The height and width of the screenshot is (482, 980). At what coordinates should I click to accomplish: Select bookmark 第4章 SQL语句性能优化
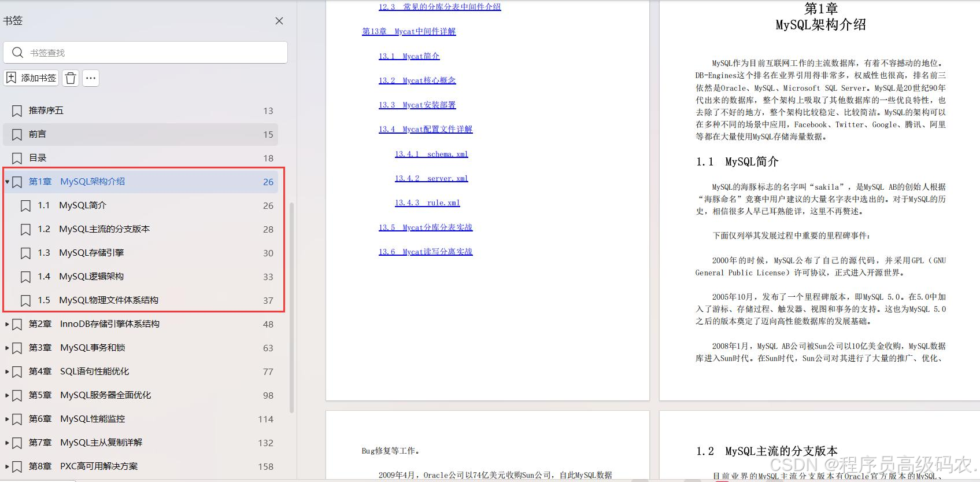click(140, 371)
